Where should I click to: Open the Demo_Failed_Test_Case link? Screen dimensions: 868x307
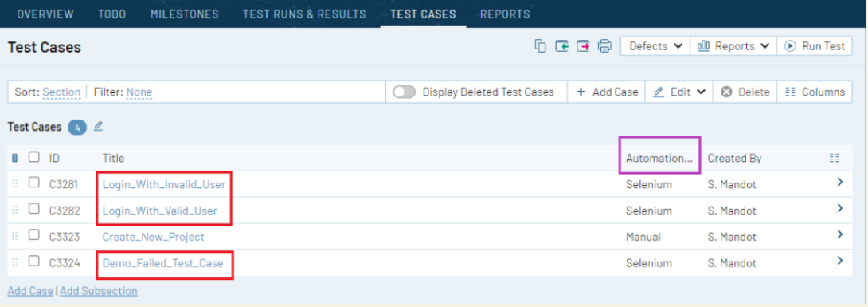(x=162, y=263)
